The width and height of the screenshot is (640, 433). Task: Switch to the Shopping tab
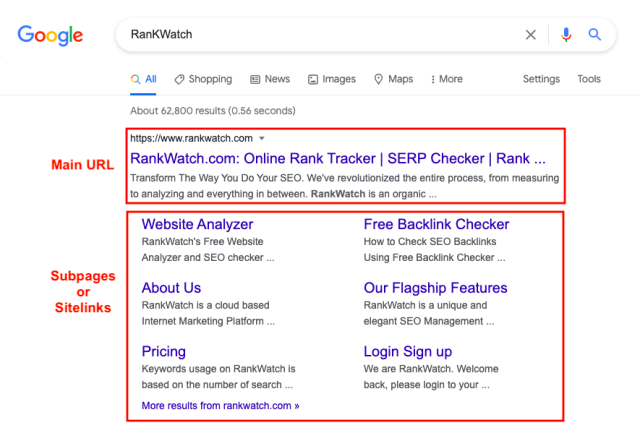click(x=203, y=79)
